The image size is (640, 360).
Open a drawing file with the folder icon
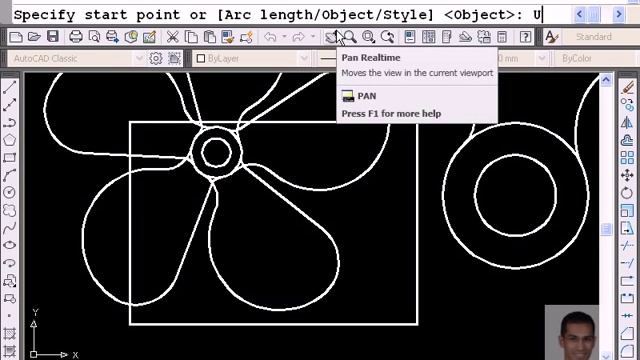[34, 37]
